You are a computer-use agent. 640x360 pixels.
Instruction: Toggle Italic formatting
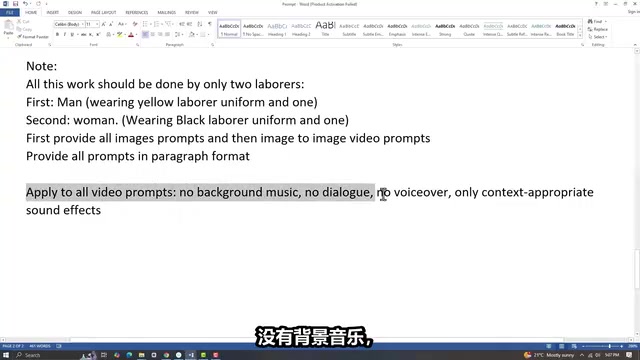click(x=64, y=35)
